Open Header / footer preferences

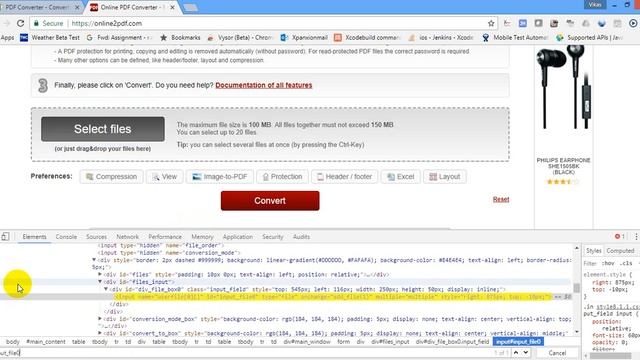tap(344, 177)
